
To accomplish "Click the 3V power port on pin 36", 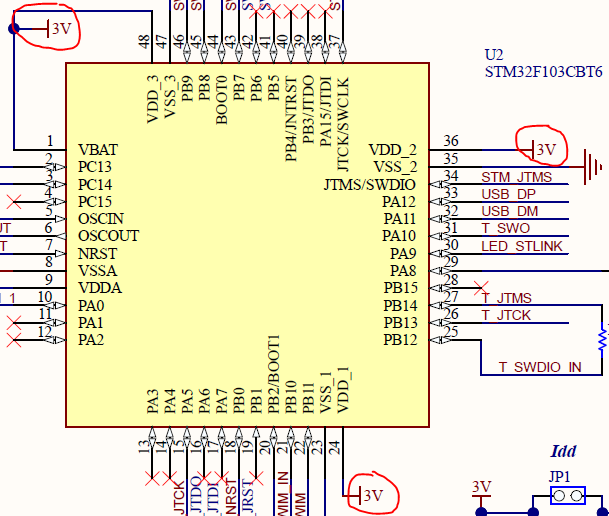I will click(x=540, y=149).
